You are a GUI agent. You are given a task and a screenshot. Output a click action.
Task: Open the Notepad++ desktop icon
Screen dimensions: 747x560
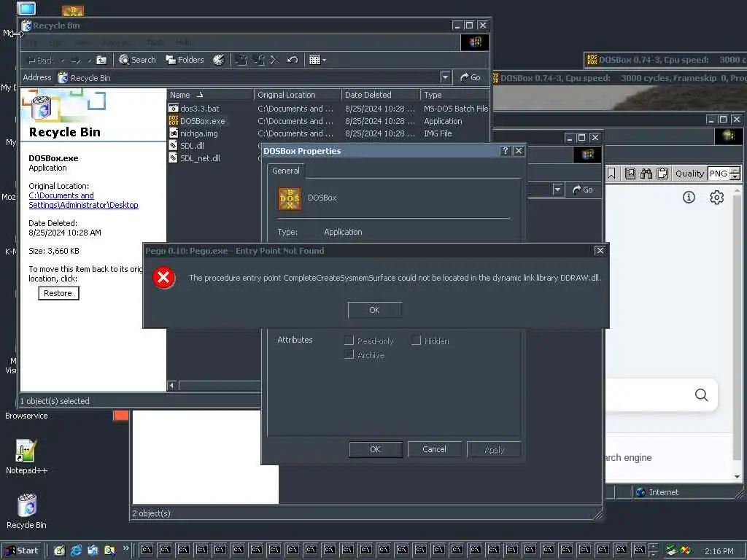[x=26, y=456]
